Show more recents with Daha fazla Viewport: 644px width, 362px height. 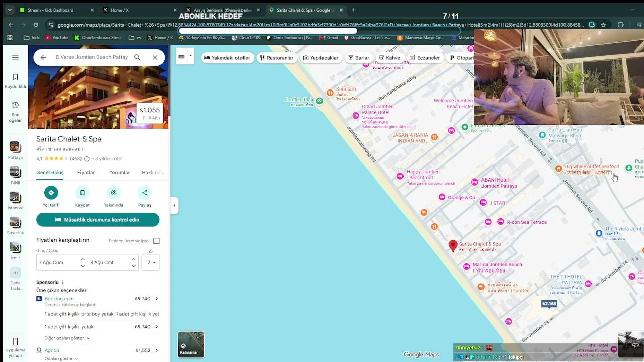point(15,279)
